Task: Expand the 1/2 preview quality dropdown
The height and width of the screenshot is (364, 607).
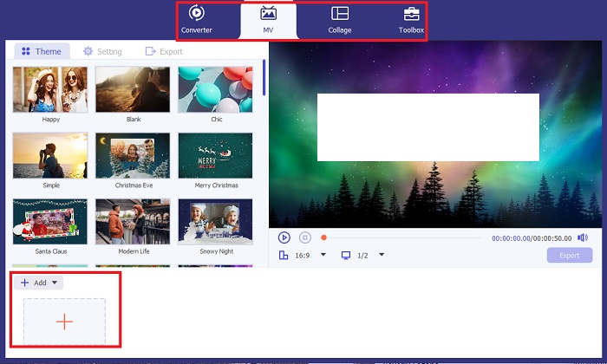Action: tap(382, 255)
